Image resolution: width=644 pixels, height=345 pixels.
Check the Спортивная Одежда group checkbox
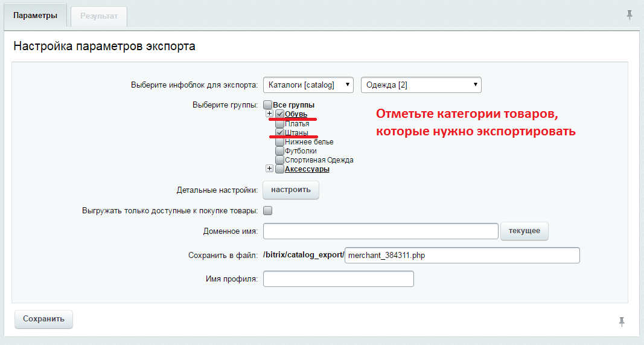tap(279, 160)
